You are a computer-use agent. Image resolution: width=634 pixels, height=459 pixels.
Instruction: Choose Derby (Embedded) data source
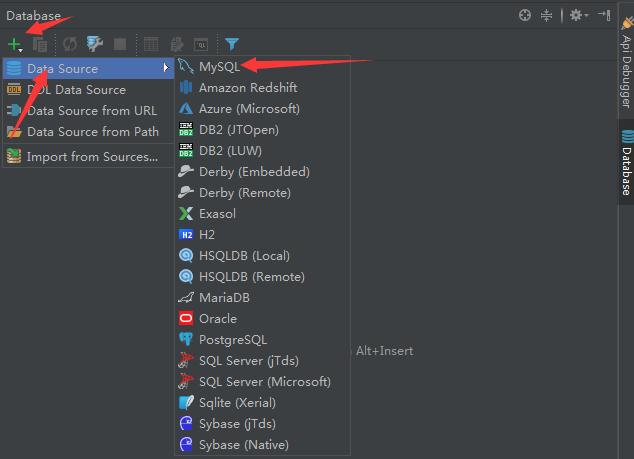262,171
